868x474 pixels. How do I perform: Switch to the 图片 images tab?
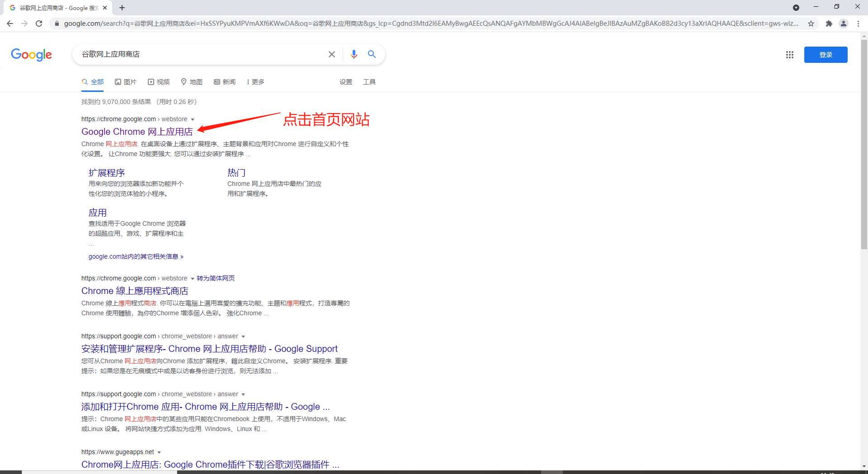126,82
